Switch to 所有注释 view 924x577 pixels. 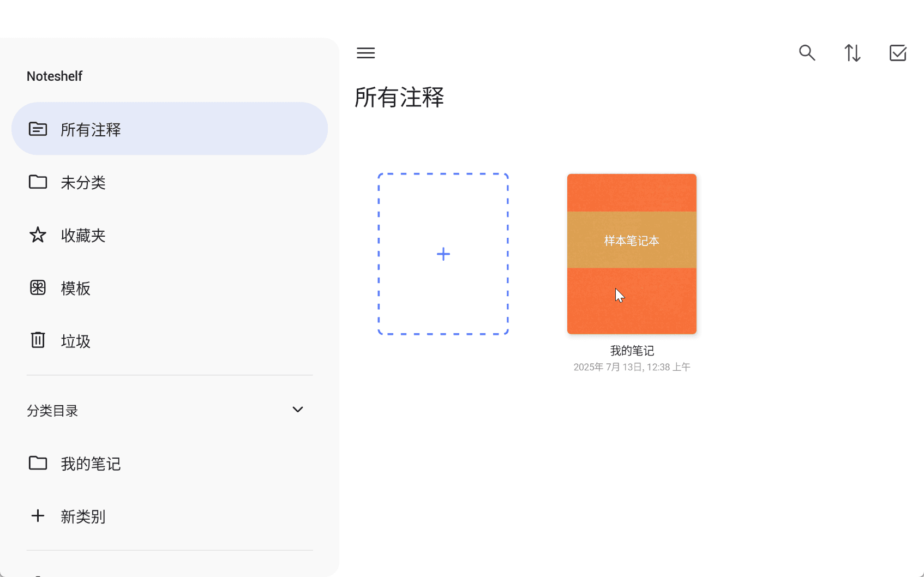coord(91,129)
